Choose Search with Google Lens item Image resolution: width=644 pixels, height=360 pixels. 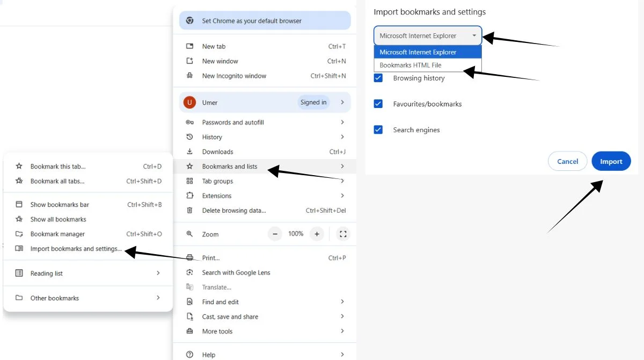(265, 272)
